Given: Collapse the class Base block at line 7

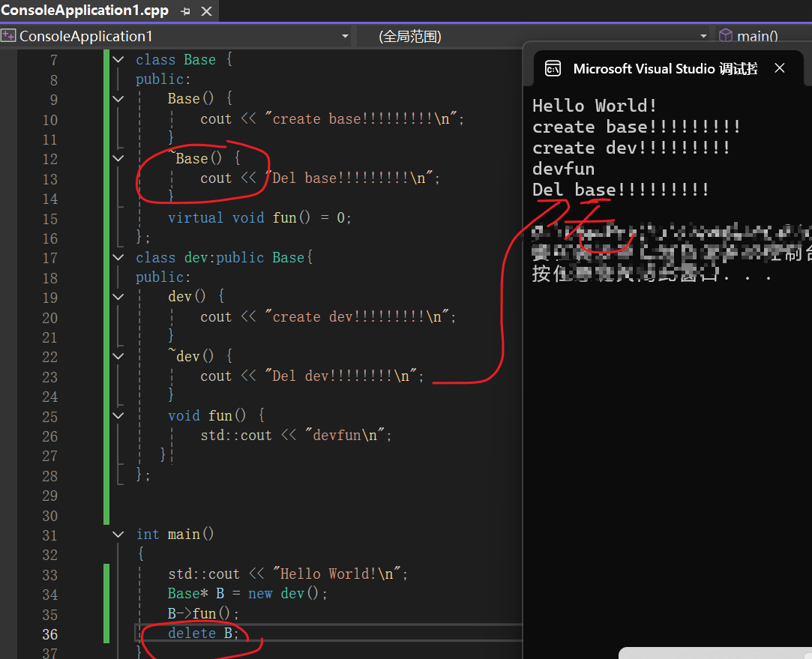Looking at the screenshot, I should coord(118,59).
